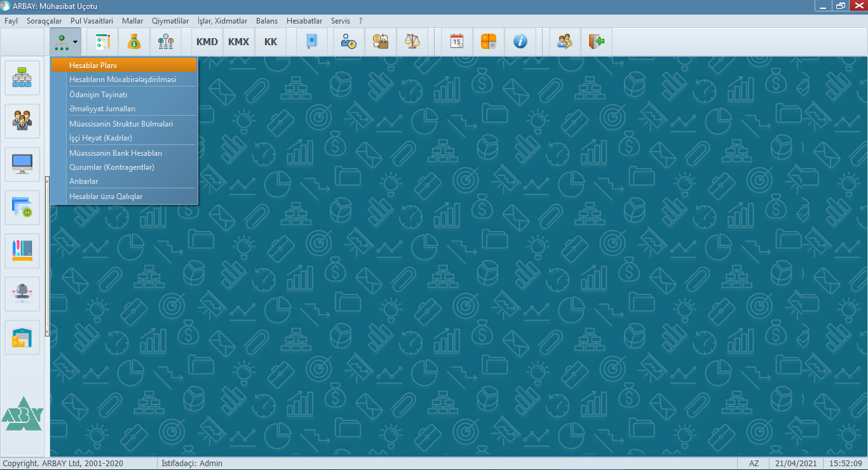
Task: Open the dropdown arrow beside the org-chart toolbar icon
Action: click(x=76, y=42)
